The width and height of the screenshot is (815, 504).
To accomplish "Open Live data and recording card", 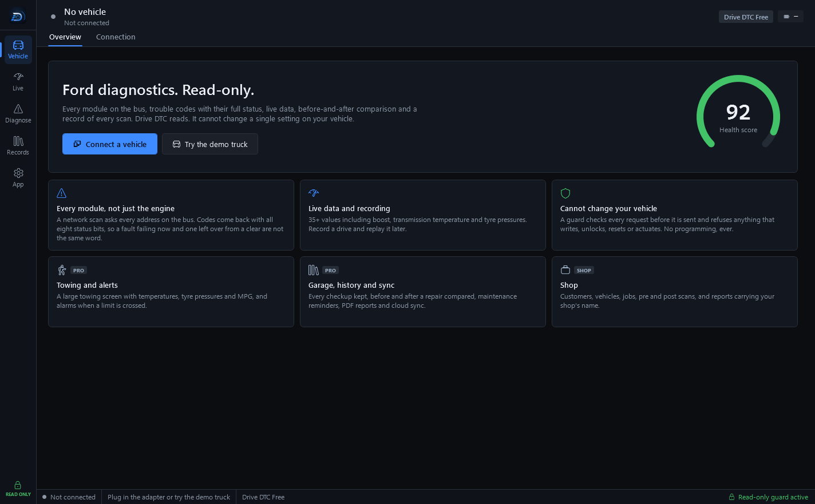I will (423, 215).
